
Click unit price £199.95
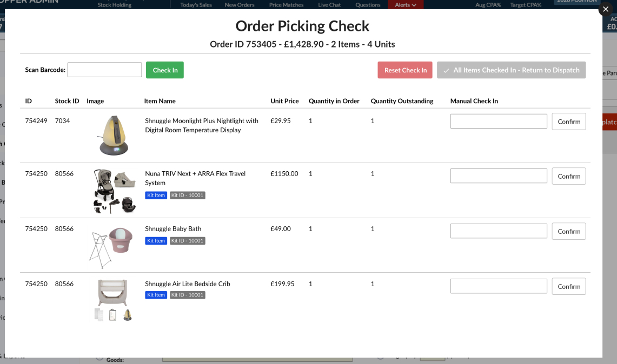282,284
